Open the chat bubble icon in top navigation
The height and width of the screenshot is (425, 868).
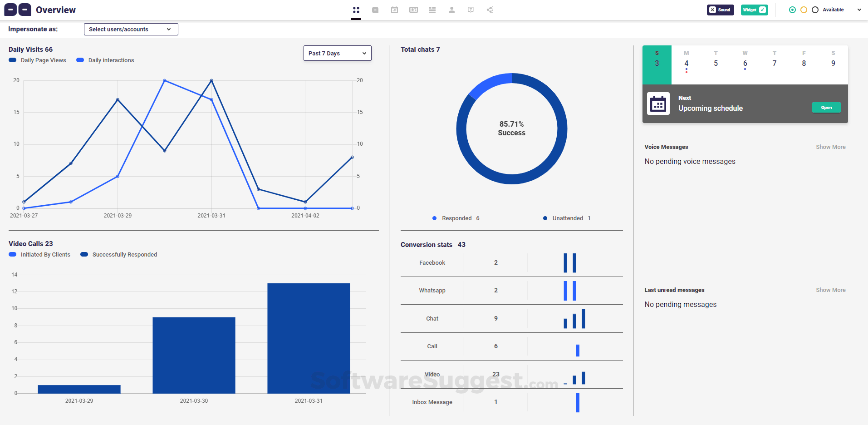click(375, 10)
